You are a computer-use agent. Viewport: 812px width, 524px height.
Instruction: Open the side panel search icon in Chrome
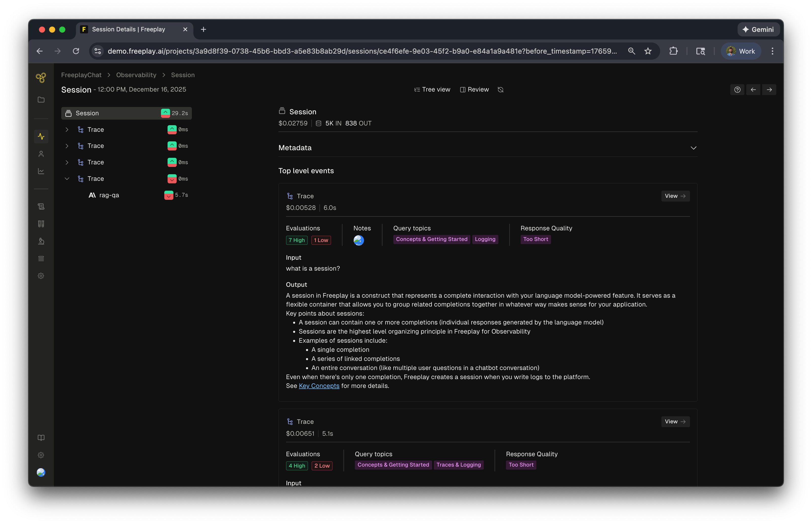click(700, 51)
